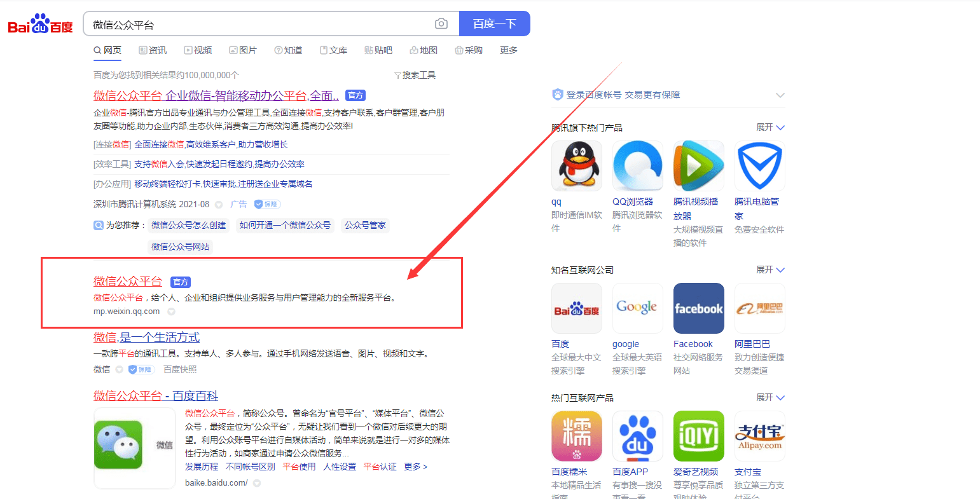Switch to the 采购 tab
Viewport: 980px width, 499px height.
[469, 50]
